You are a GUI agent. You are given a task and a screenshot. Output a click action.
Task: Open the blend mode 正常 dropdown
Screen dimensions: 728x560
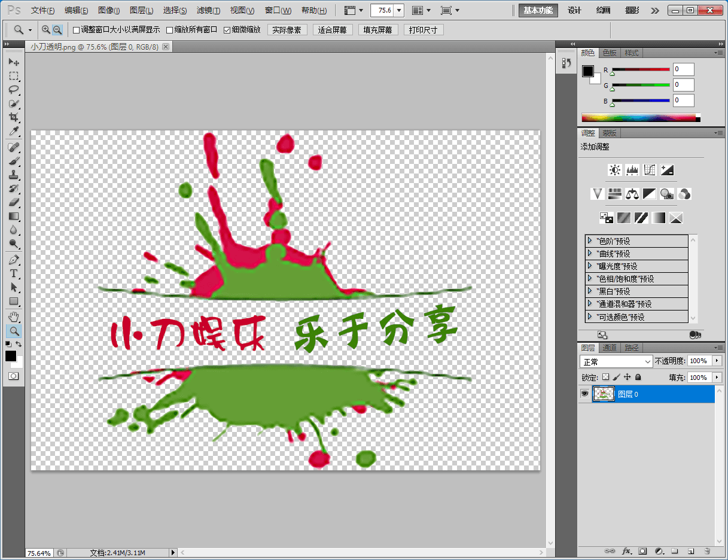pyautogui.click(x=616, y=362)
